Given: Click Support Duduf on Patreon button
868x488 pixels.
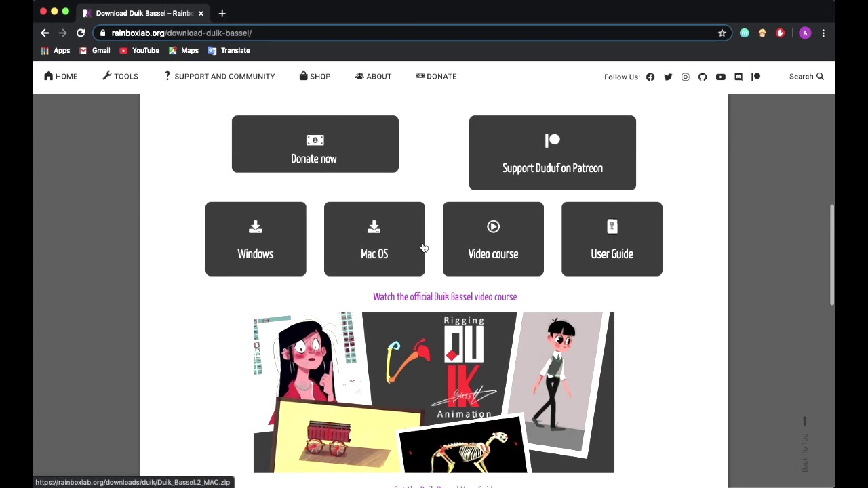Looking at the screenshot, I should pyautogui.click(x=553, y=152).
